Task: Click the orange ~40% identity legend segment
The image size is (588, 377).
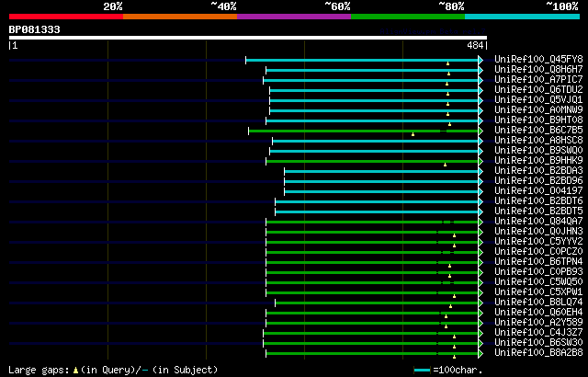Action: pyautogui.click(x=180, y=17)
